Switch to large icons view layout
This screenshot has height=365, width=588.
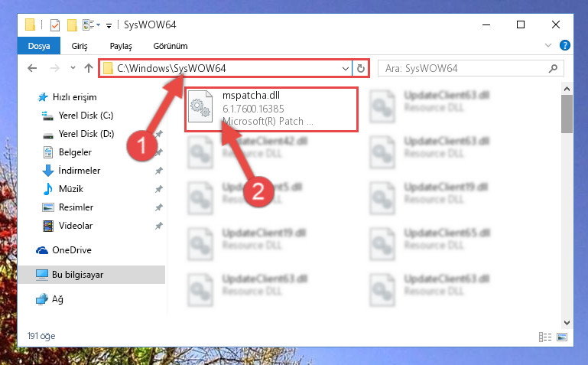[562, 337]
